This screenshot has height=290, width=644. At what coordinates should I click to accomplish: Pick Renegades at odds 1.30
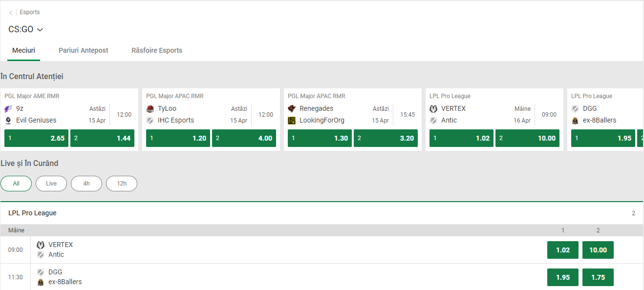320,138
